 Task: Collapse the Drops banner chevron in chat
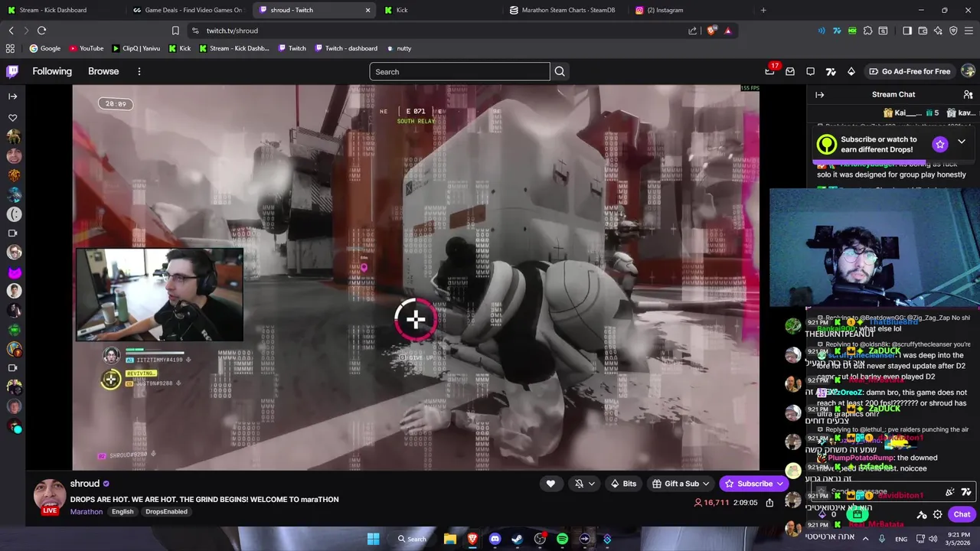coord(962,142)
